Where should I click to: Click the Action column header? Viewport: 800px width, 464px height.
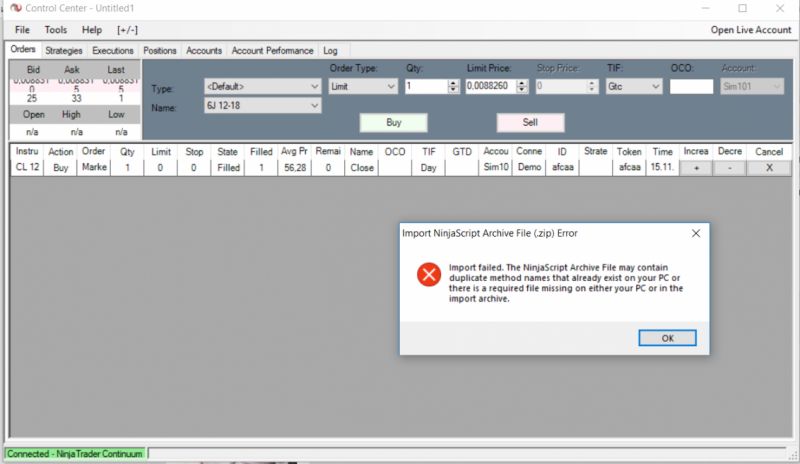pos(60,152)
